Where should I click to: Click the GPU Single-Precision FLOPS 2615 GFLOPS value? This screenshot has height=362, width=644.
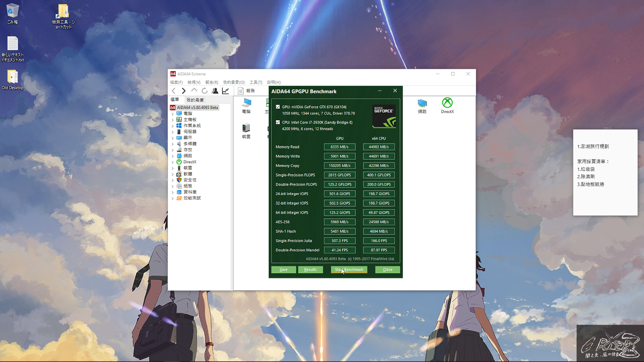[x=340, y=175]
